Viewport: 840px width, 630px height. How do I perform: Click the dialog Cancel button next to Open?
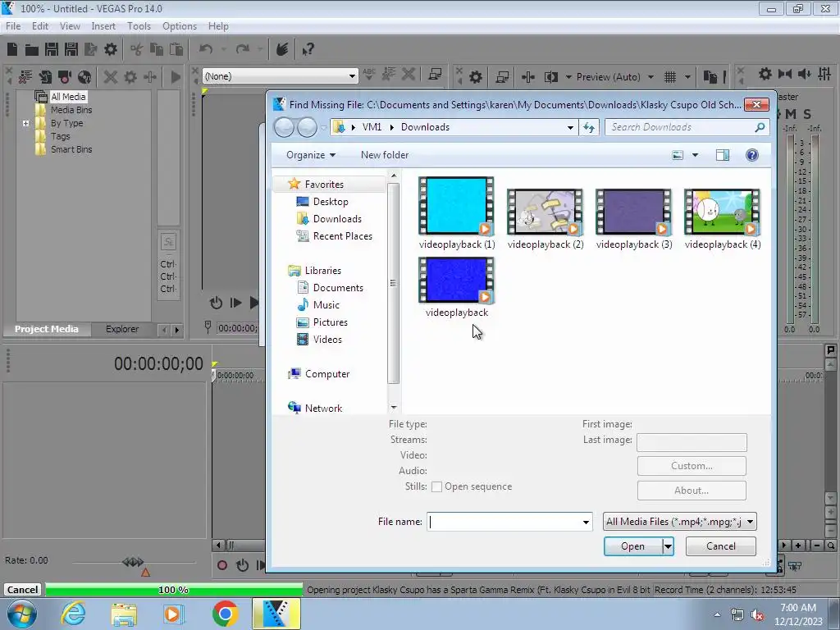[x=720, y=546]
